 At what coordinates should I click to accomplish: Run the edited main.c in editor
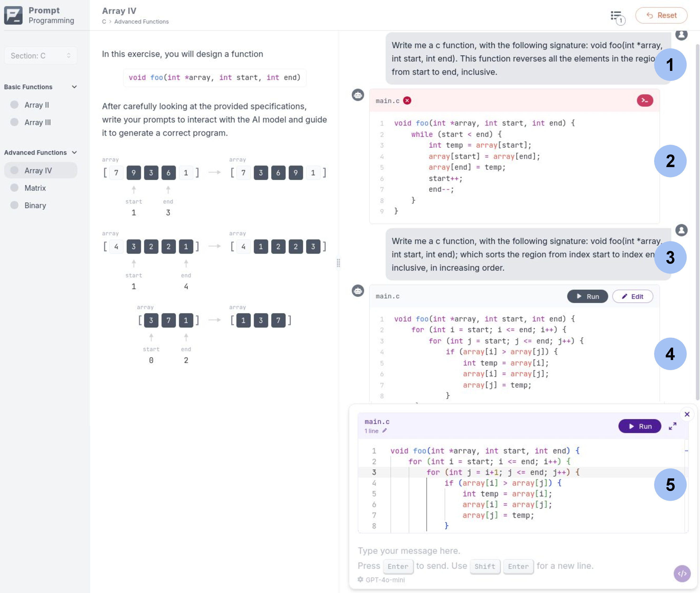coord(639,426)
